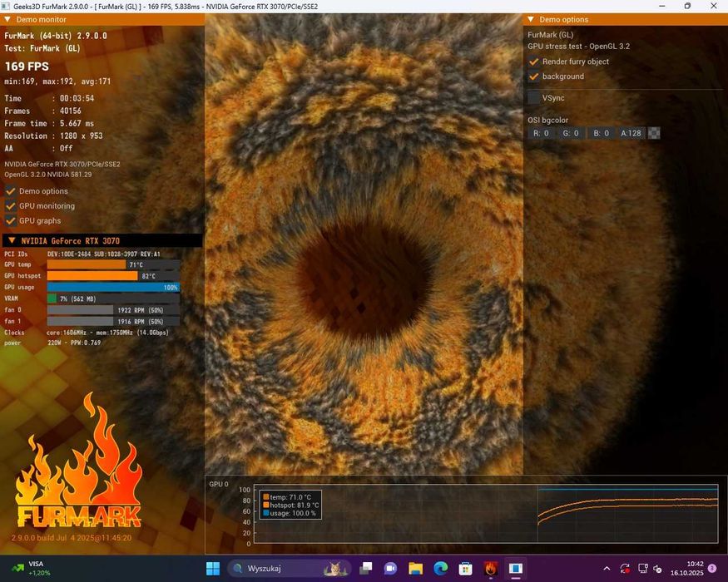The width and height of the screenshot is (728, 582).
Task: Click the fan 0 RPM bar
Action: click(113, 309)
